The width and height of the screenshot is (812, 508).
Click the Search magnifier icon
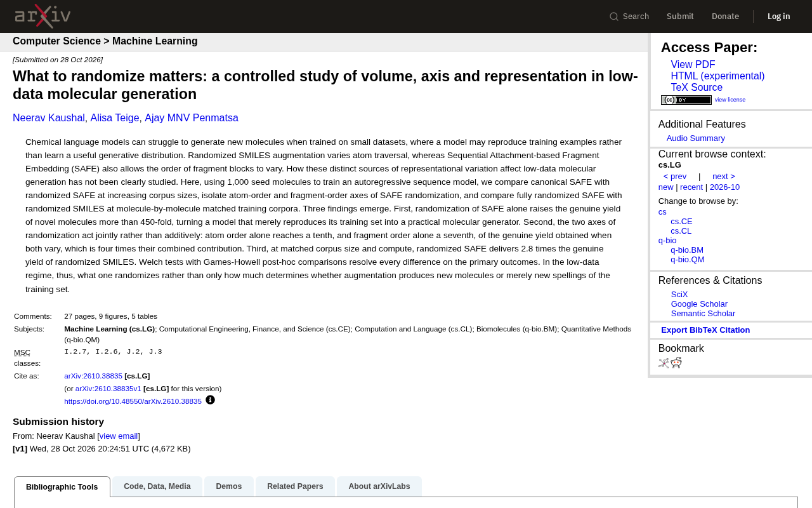click(614, 17)
